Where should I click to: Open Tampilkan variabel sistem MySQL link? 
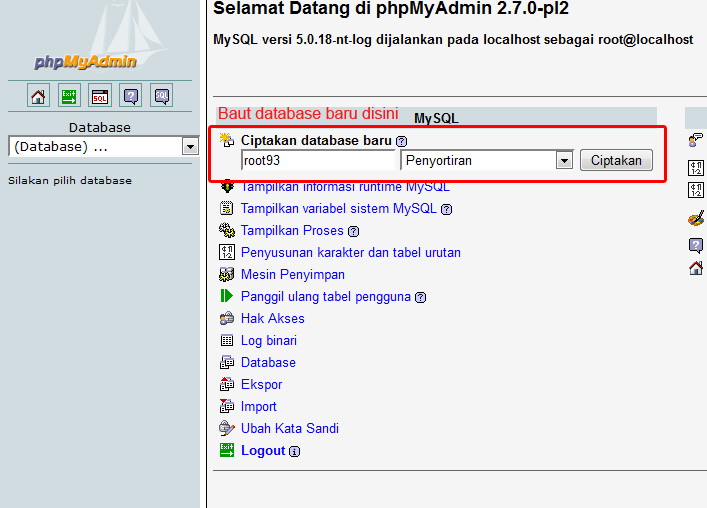pyautogui.click(x=339, y=209)
